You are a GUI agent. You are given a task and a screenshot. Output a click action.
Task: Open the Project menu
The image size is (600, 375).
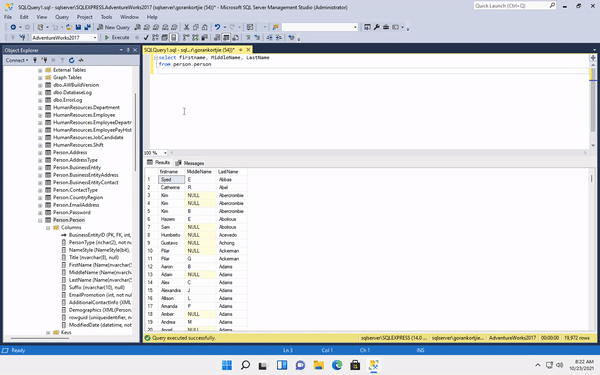pos(85,17)
